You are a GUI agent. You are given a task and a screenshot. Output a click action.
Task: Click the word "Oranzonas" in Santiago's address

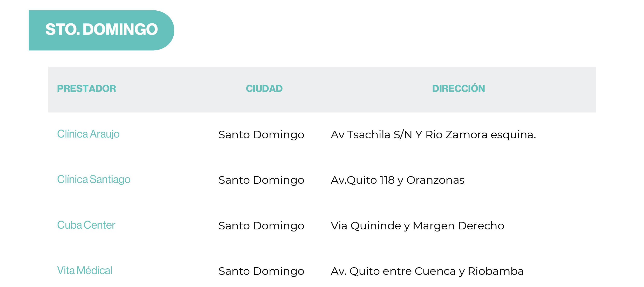tap(435, 180)
